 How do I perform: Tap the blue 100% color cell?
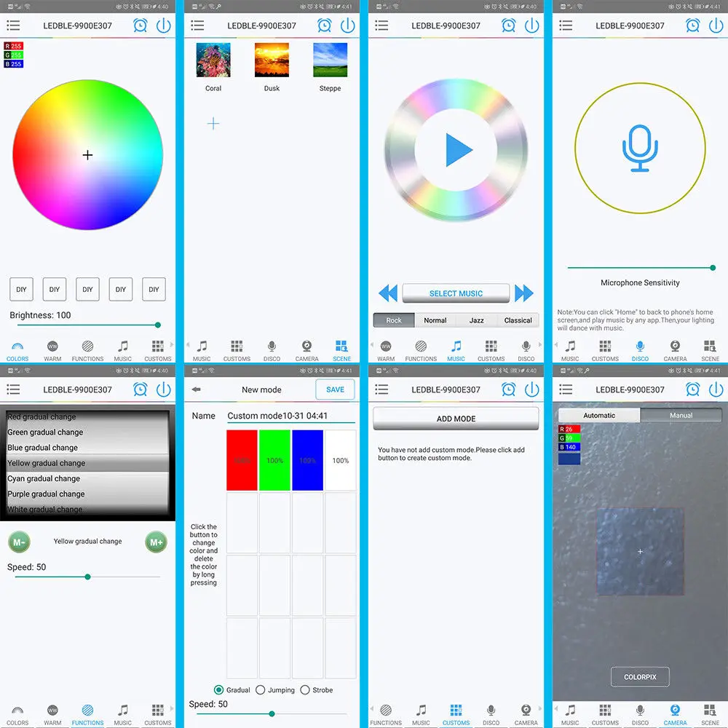point(307,460)
